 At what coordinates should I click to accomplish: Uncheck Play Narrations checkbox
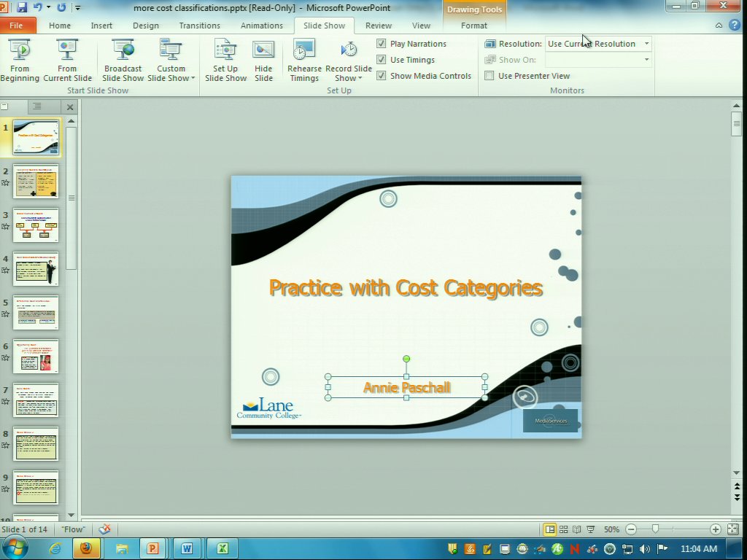(381, 44)
